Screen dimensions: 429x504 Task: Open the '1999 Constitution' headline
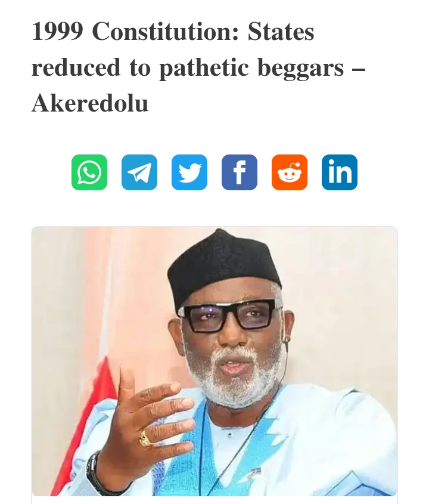(198, 67)
